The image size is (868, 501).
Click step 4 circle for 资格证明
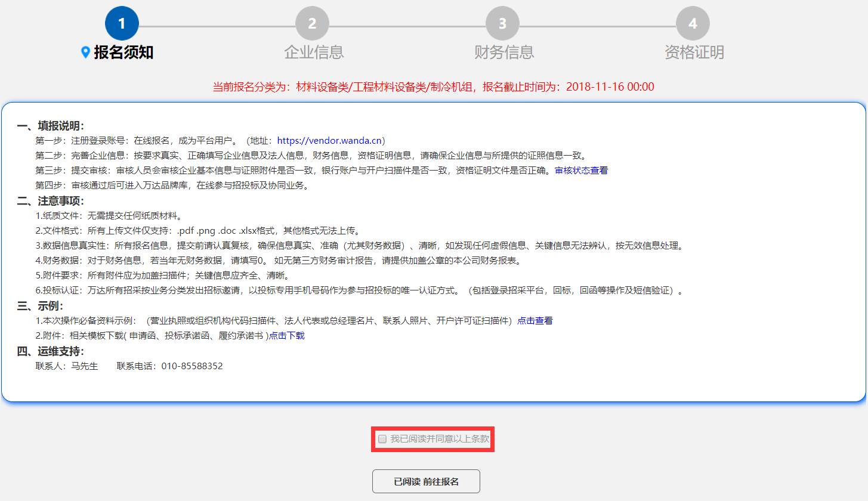click(693, 24)
